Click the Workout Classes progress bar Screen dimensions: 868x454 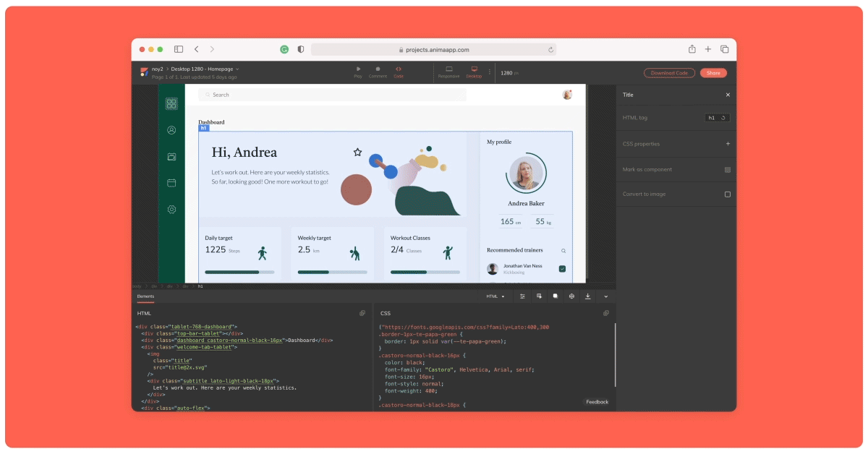point(425,272)
